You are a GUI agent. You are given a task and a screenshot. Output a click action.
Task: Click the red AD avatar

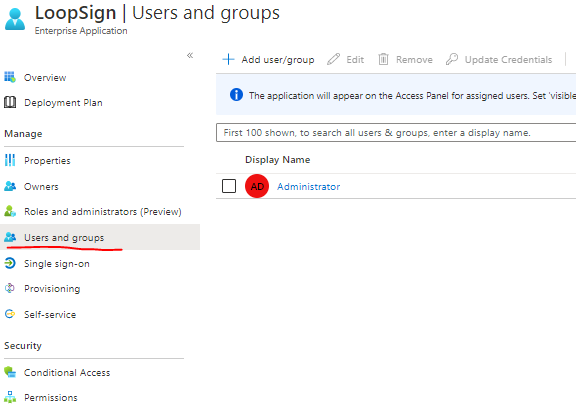[257, 186]
